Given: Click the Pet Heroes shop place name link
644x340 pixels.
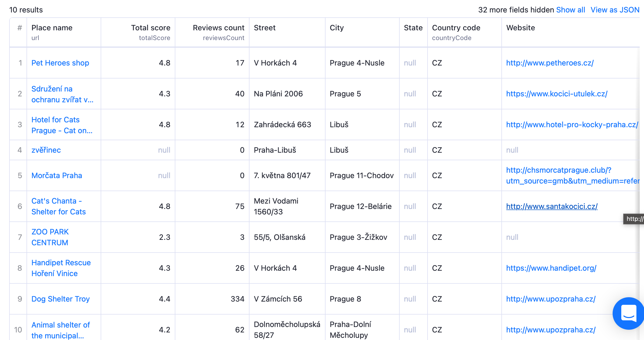Looking at the screenshot, I should click(60, 63).
